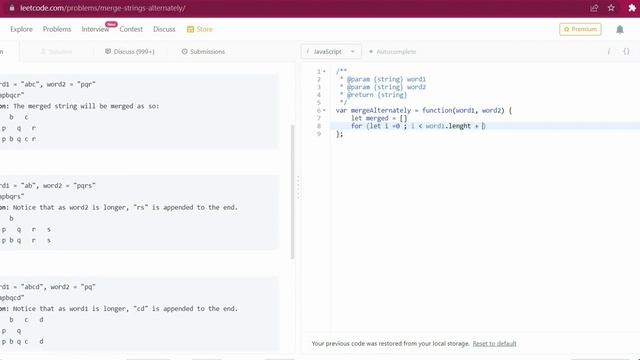The width and height of the screenshot is (640, 360).
Task: Switch to the Discuss (999+) tab
Action: click(x=130, y=52)
